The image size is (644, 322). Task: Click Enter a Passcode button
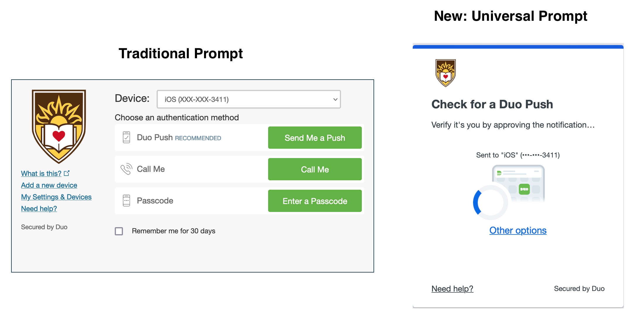tap(315, 201)
